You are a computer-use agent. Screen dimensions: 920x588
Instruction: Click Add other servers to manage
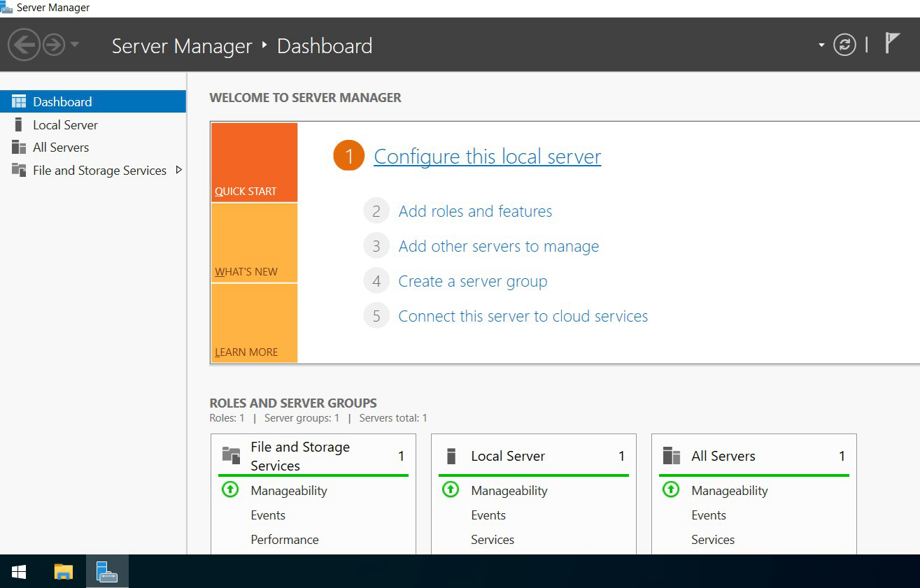499,246
